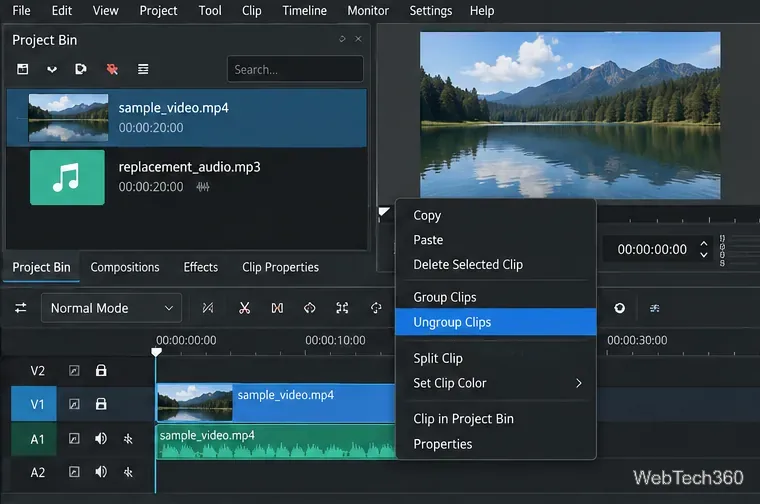
Task: Click the monitor timecode 00:00:00:00 field
Action: pyautogui.click(x=652, y=249)
